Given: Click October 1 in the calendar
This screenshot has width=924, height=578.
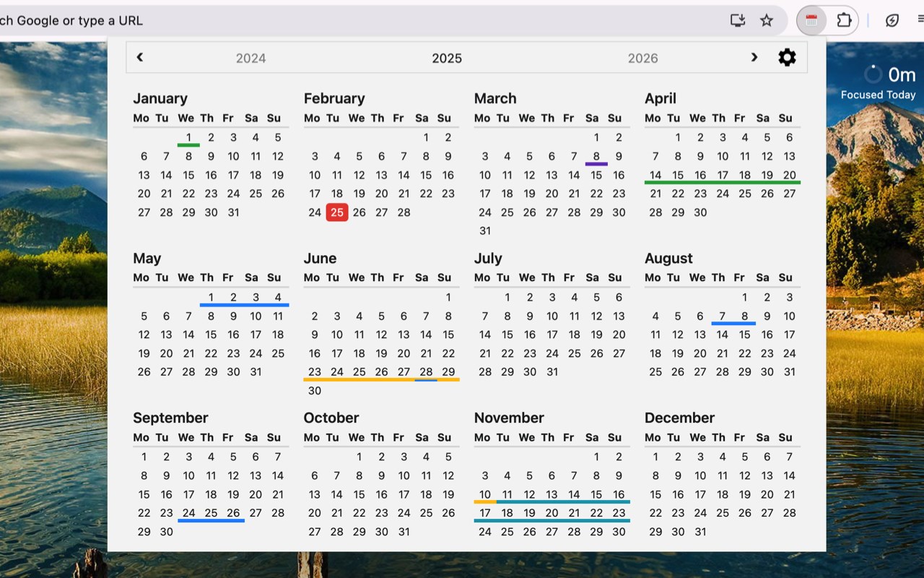Looking at the screenshot, I should (359, 457).
